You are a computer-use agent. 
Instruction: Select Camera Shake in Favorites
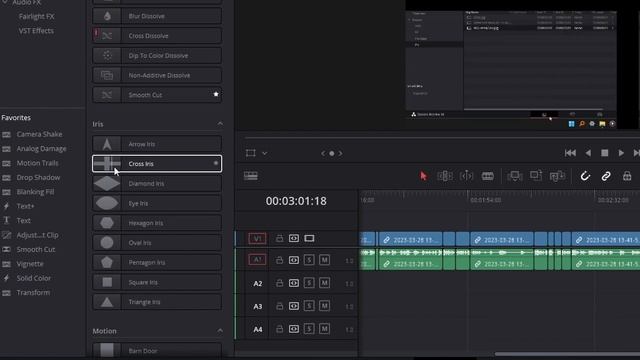point(39,134)
